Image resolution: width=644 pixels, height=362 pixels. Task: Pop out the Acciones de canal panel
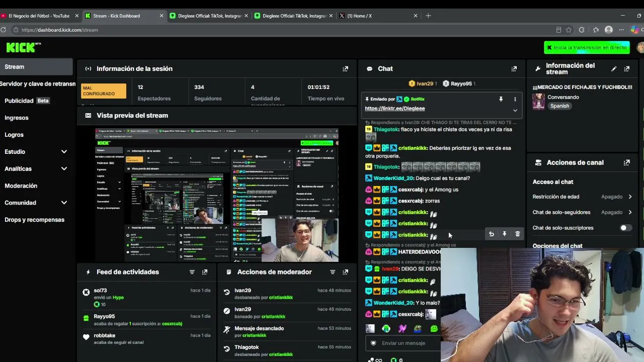pyautogui.click(x=626, y=163)
